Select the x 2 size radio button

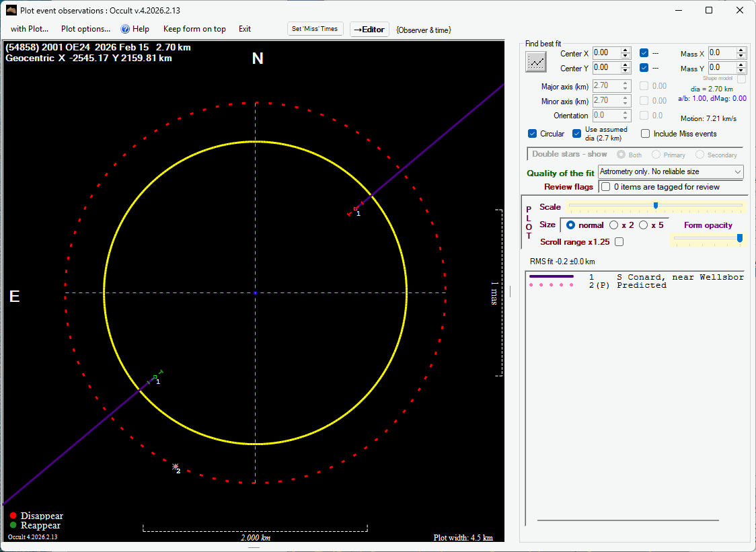[x=614, y=225]
